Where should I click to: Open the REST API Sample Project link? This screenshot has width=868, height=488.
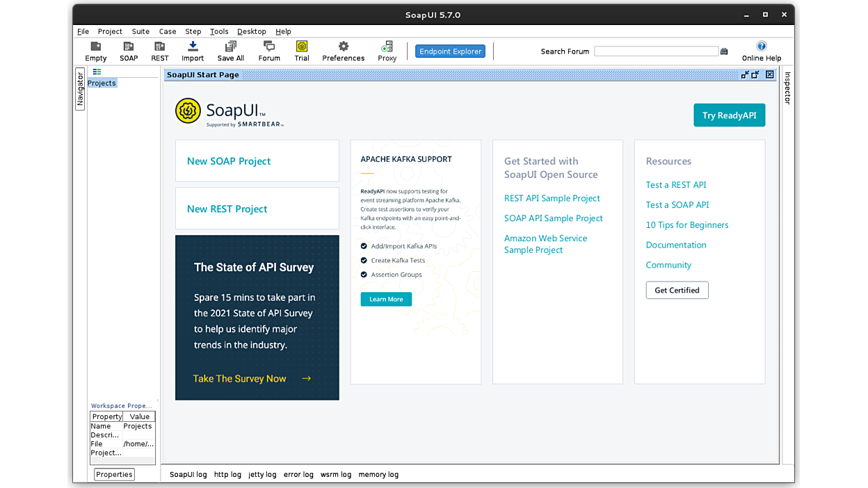[x=552, y=198]
